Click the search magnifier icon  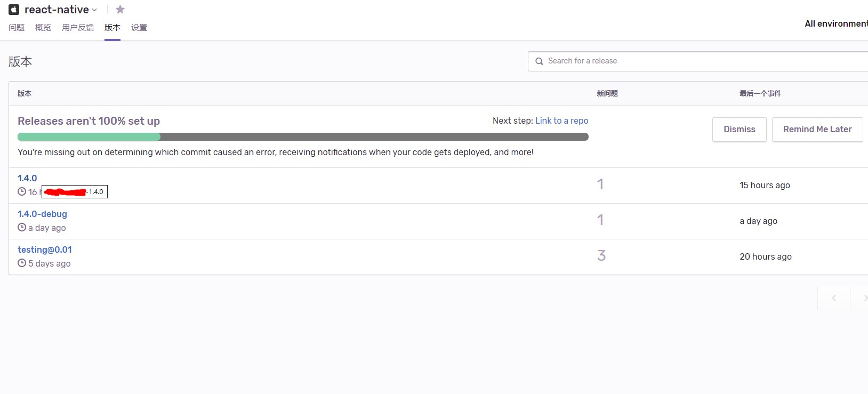tap(539, 61)
